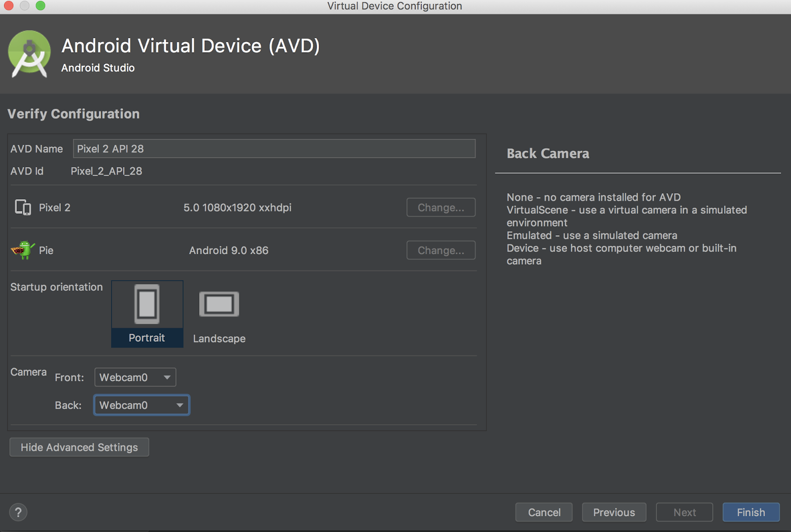
Task: Click into the AVD Name field
Action: pos(274,149)
